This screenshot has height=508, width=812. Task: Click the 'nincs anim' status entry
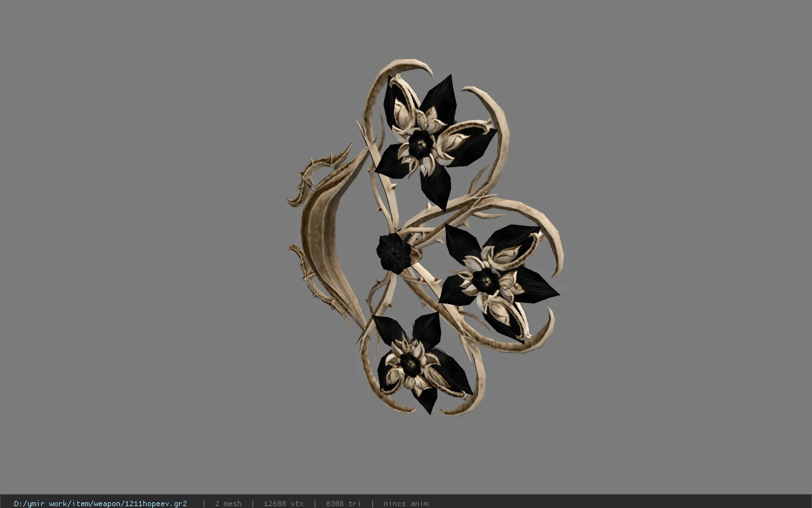click(x=406, y=504)
